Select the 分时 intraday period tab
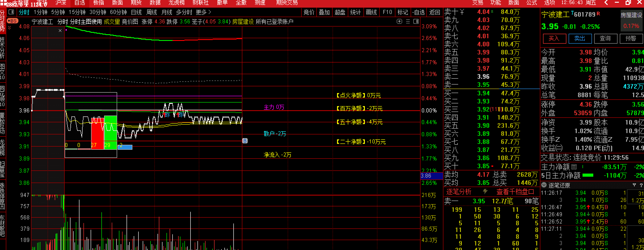This screenshot has width=644, height=250. 24,12
